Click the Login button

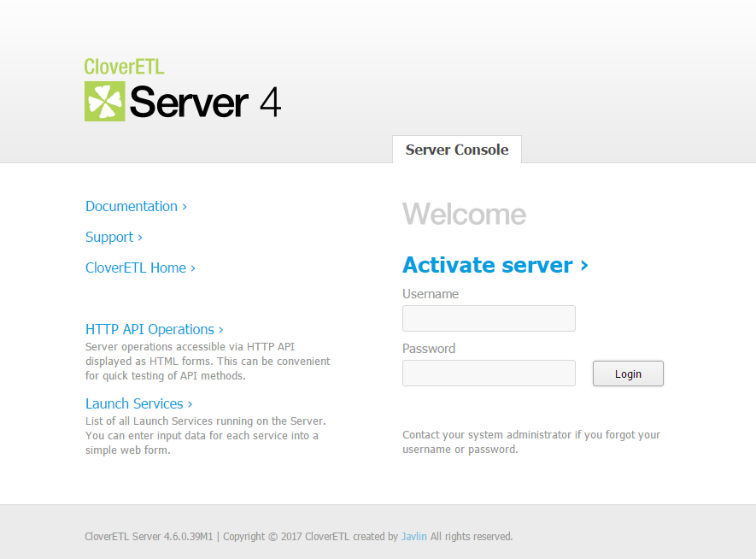(628, 374)
